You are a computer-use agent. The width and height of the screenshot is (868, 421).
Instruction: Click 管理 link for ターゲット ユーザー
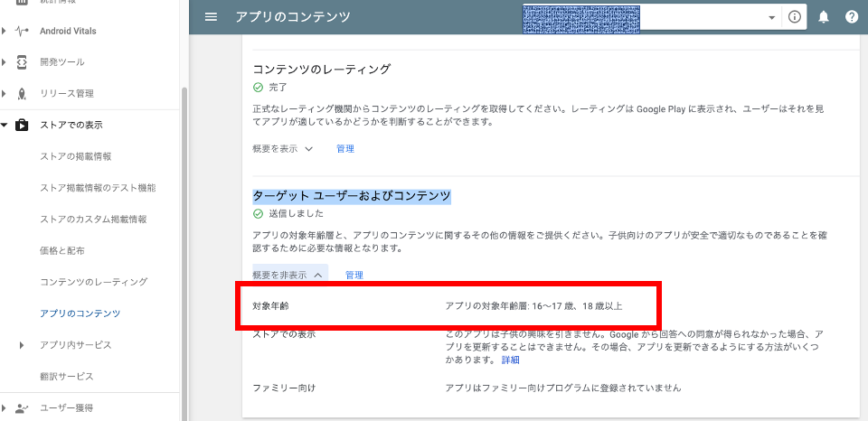pos(354,275)
